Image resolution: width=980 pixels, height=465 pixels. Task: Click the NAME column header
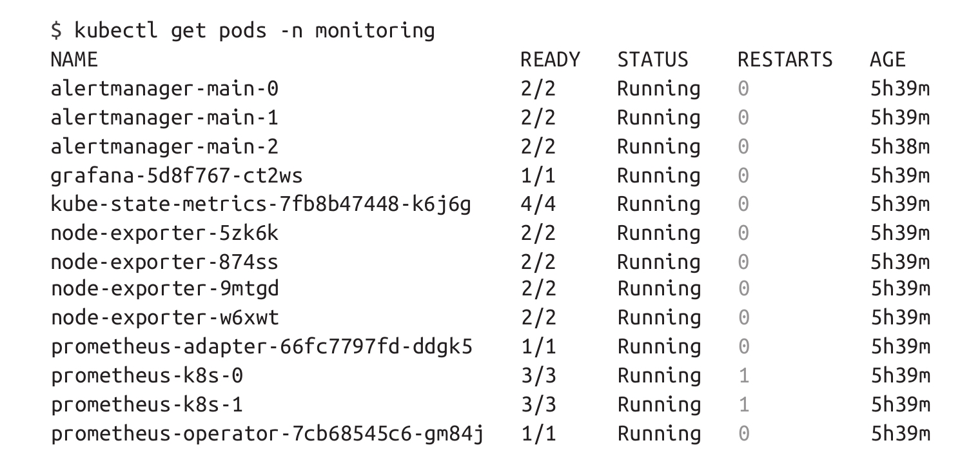[x=73, y=60]
